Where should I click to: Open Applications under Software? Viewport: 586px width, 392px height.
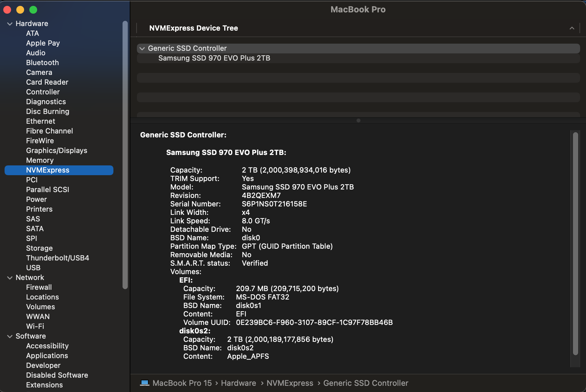click(47, 356)
